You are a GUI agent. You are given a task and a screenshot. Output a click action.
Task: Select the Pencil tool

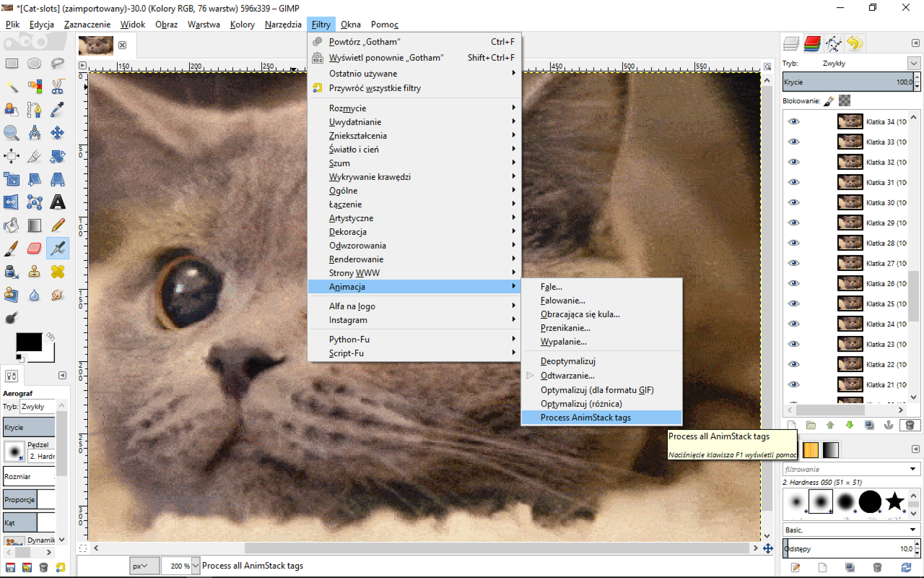click(x=57, y=225)
